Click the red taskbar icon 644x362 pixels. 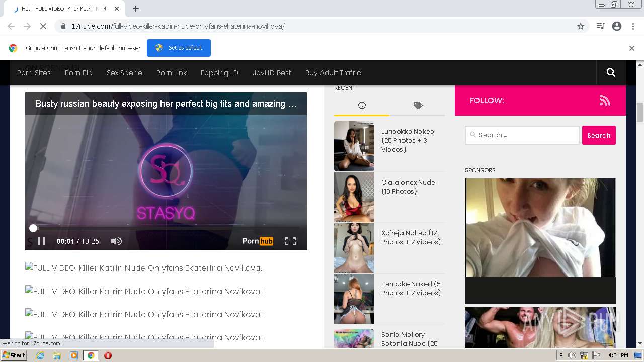[108, 355]
